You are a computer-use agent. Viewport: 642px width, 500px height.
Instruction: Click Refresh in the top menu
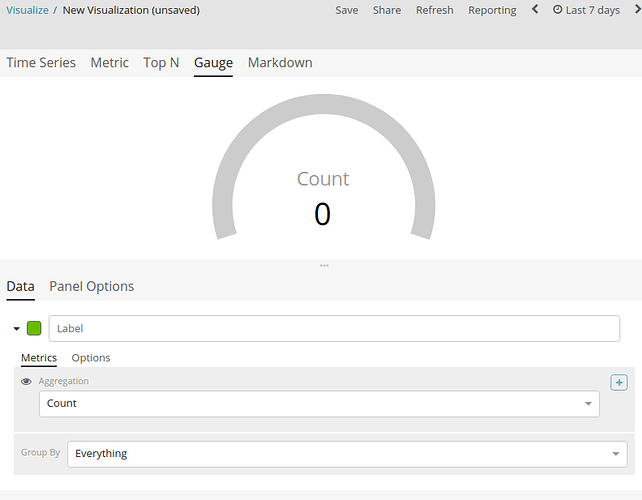click(x=435, y=10)
